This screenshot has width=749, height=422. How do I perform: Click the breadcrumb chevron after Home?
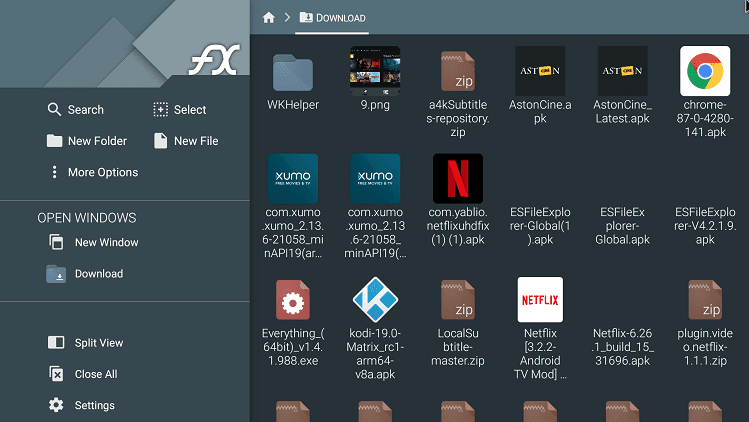pyautogui.click(x=287, y=18)
